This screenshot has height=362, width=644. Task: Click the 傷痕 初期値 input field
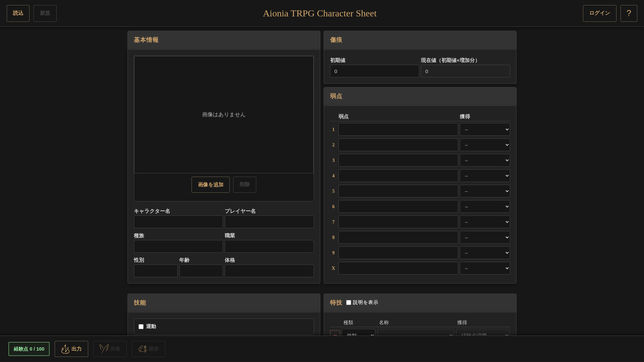coord(375,71)
